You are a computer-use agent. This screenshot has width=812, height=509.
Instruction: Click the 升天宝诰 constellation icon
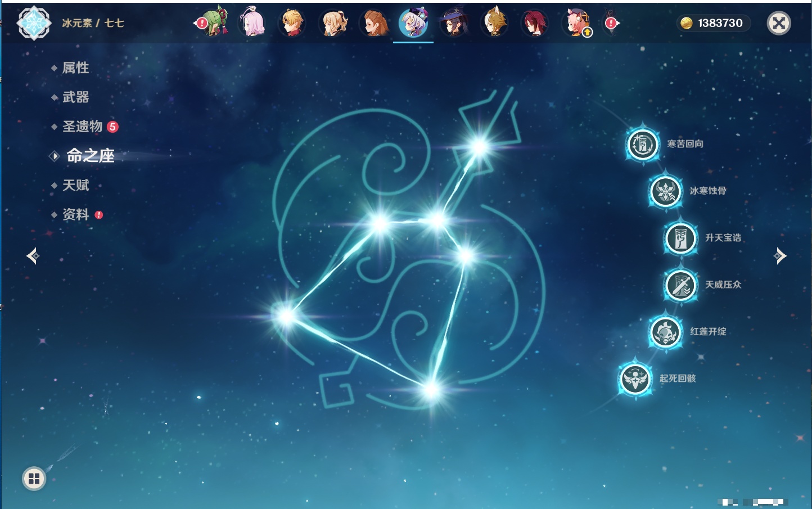pyautogui.click(x=680, y=238)
